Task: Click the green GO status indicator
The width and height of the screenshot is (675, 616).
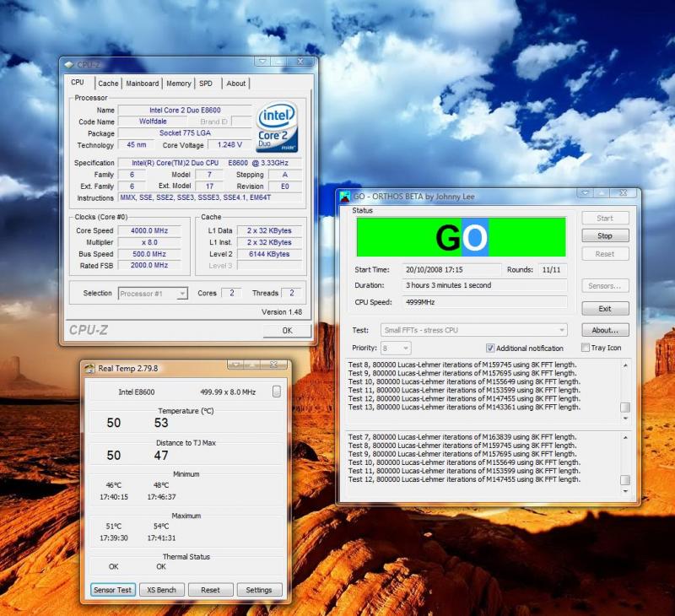Action: tap(461, 237)
